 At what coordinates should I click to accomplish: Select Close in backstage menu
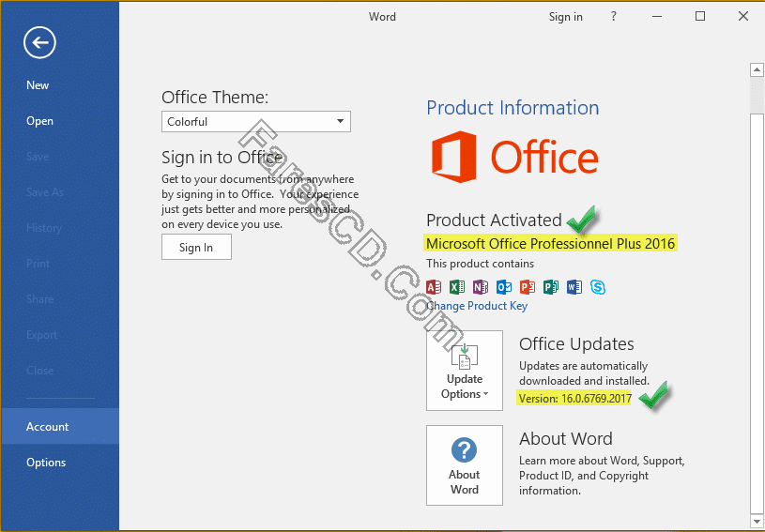click(x=40, y=370)
